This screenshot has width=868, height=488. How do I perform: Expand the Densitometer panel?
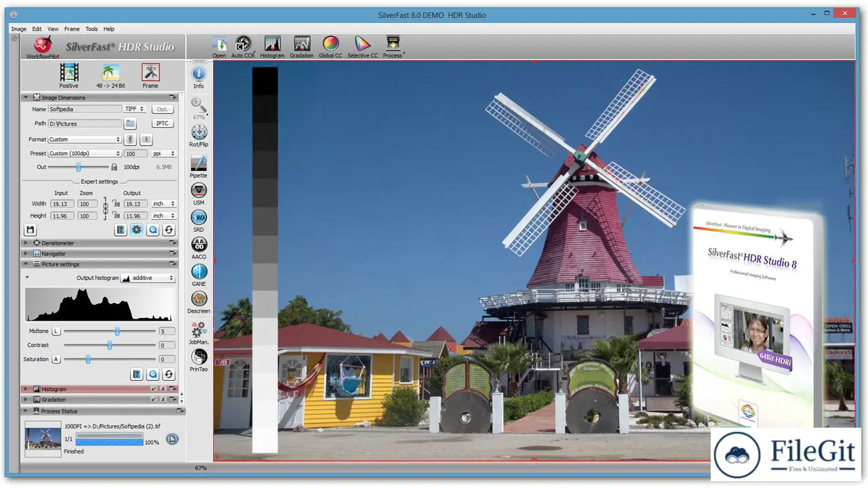click(x=26, y=243)
